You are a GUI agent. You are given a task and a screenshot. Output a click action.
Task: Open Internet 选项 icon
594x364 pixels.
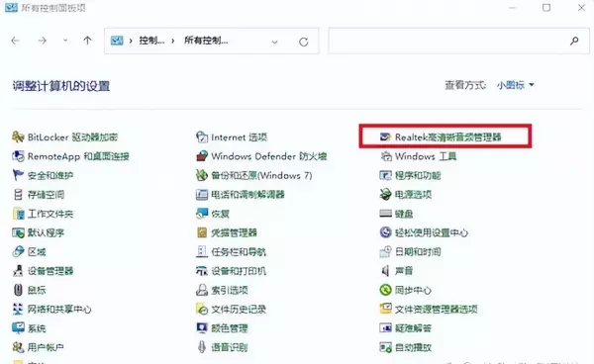tap(202, 136)
